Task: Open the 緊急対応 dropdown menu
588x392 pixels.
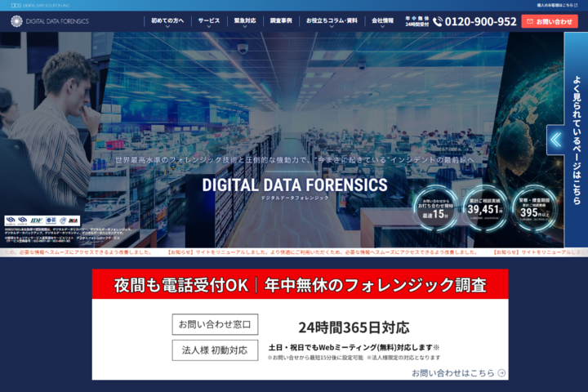Action: coord(245,21)
